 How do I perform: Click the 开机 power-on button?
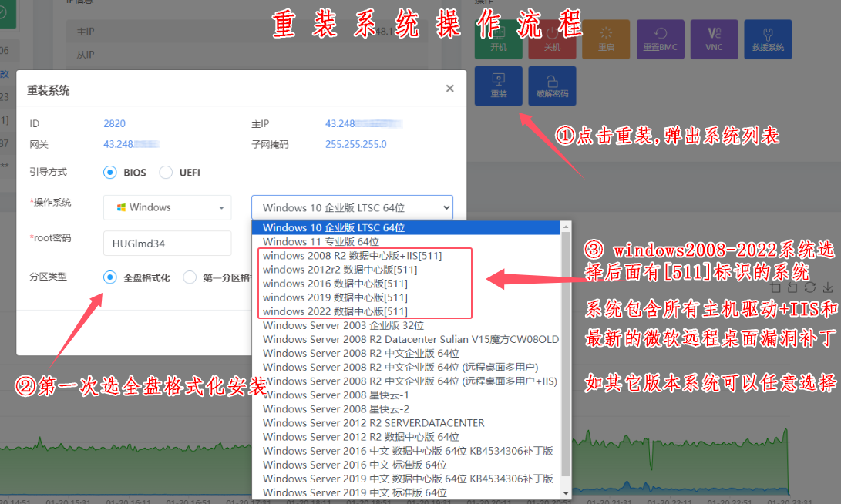point(498,39)
